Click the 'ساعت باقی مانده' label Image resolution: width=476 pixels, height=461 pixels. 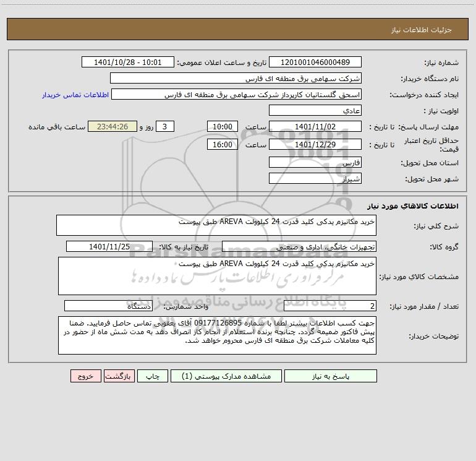[x=57, y=127]
